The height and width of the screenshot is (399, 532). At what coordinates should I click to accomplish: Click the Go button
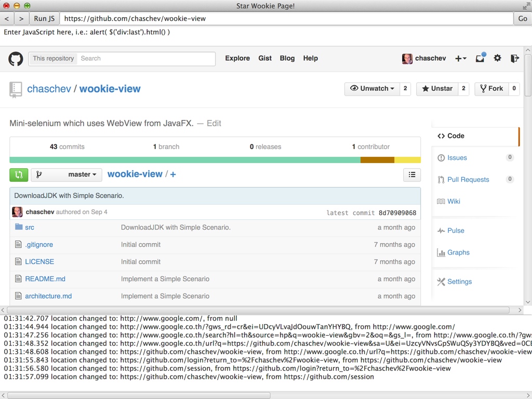tap(523, 19)
